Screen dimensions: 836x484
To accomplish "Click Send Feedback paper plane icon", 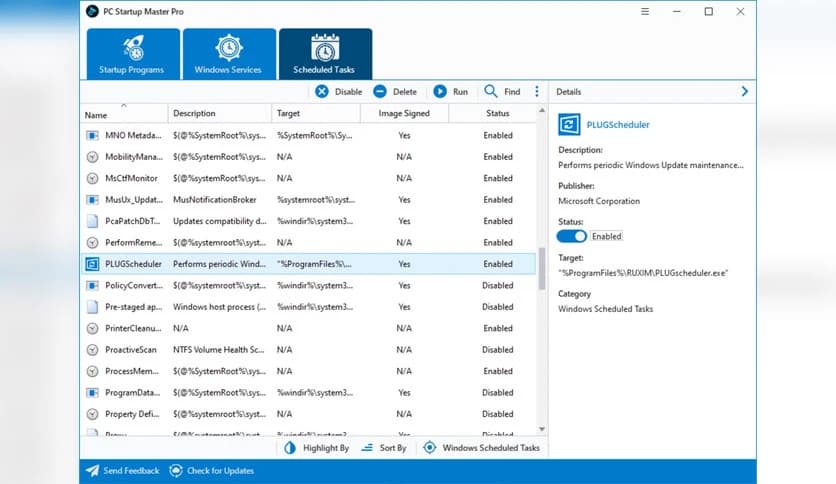I will [92, 471].
